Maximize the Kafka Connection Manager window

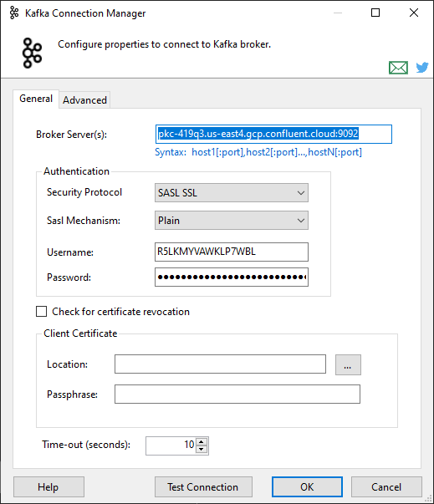point(375,13)
